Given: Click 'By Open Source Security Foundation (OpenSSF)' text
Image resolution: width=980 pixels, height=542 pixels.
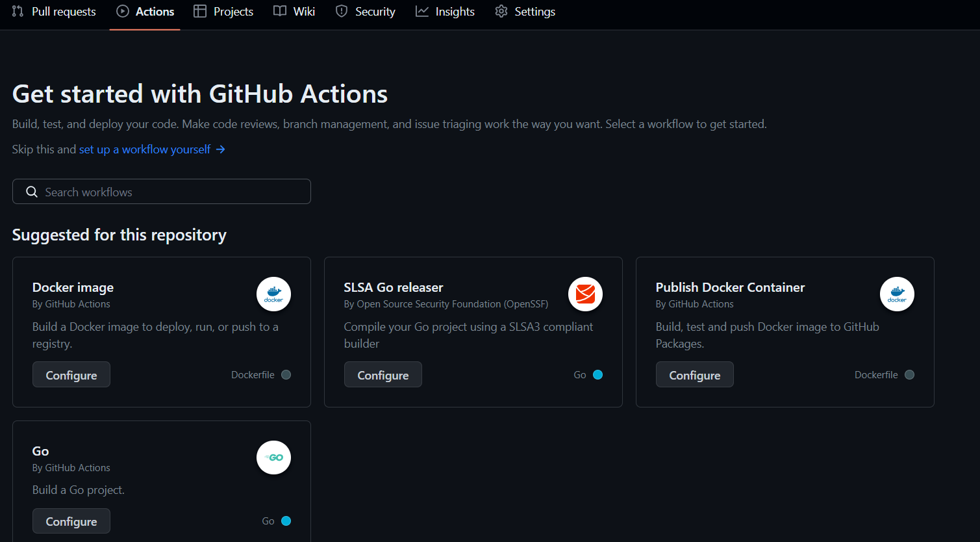Looking at the screenshot, I should [446, 304].
